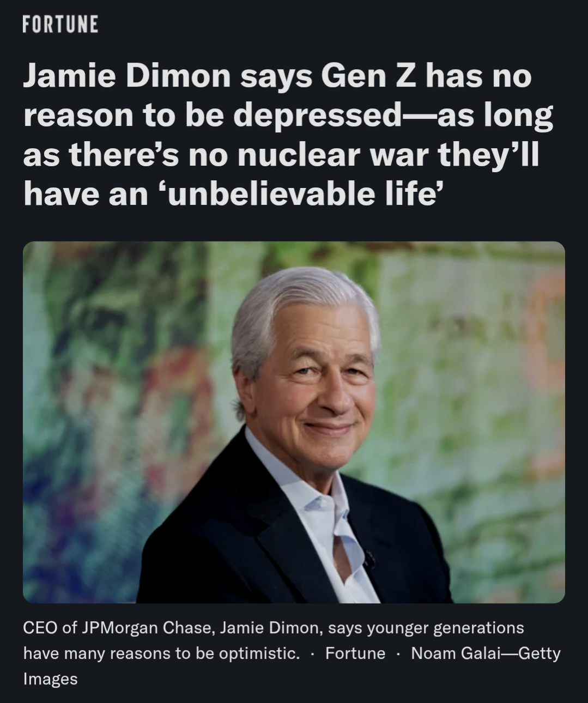The image size is (588, 703).
Task: Click the FORTUNE logo at top
Action: [60, 24]
